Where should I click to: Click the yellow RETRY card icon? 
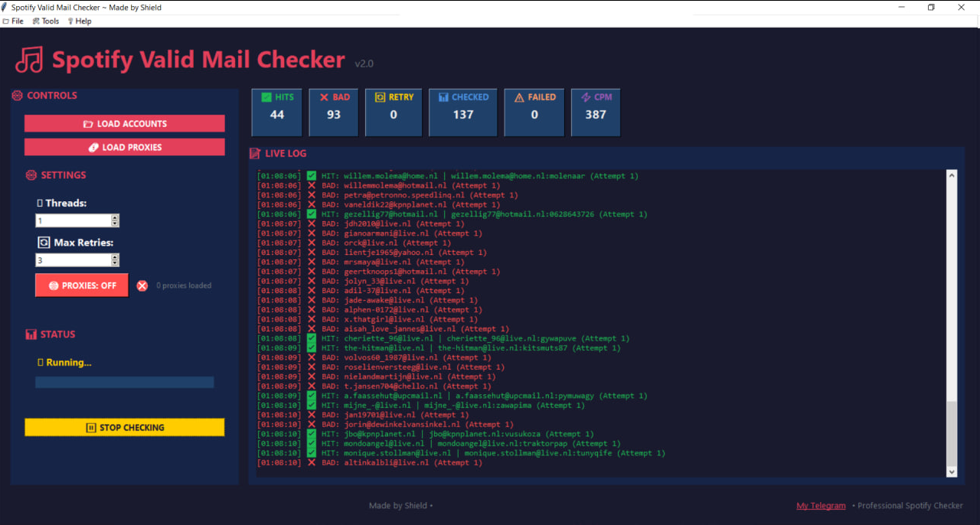[x=380, y=97]
